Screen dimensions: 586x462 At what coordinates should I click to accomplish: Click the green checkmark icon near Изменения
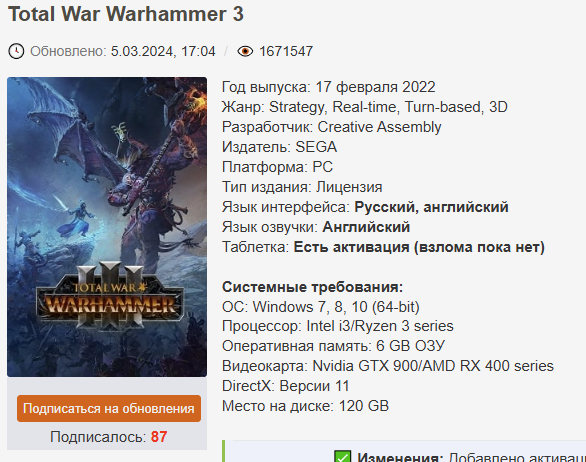pos(342,457)
